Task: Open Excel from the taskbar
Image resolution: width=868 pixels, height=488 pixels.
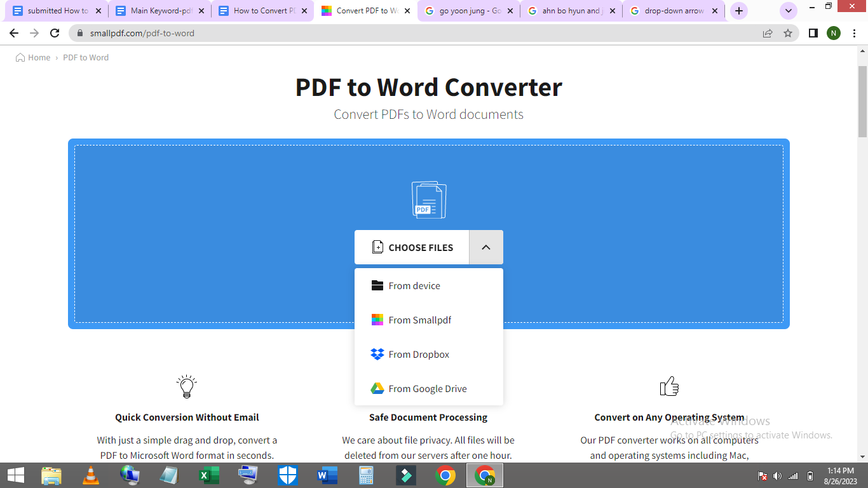Action: 208,475
